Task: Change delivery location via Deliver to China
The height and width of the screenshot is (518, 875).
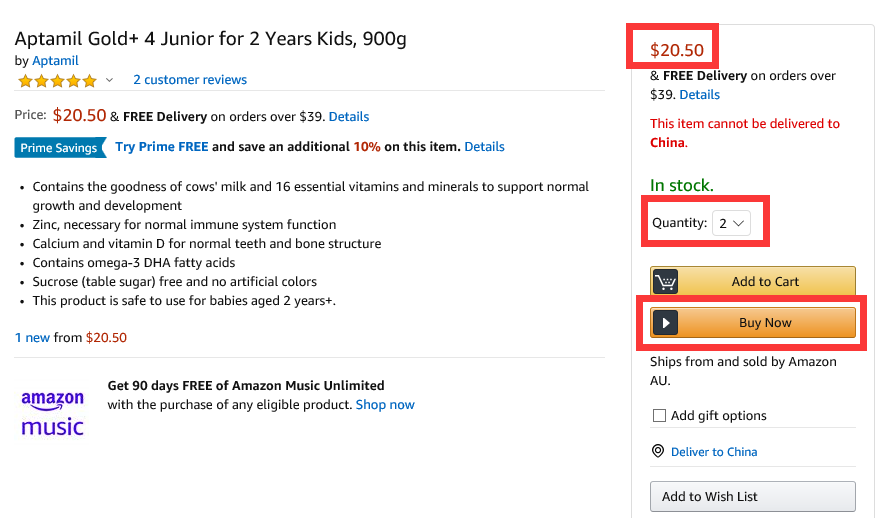Action: coord(714,452)
